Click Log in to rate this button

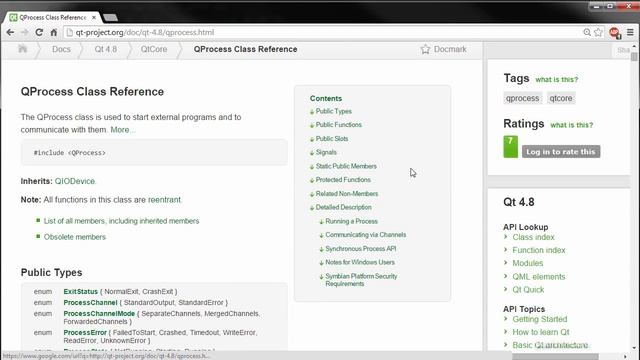click(561, 152)
